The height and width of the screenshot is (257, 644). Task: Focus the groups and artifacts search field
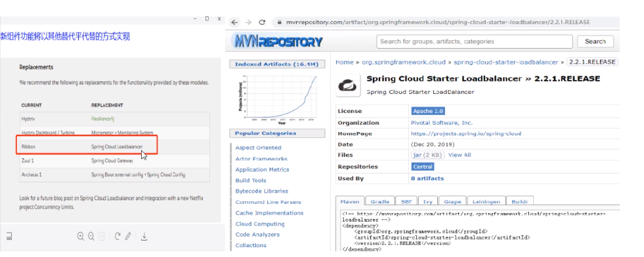[475, 41]
